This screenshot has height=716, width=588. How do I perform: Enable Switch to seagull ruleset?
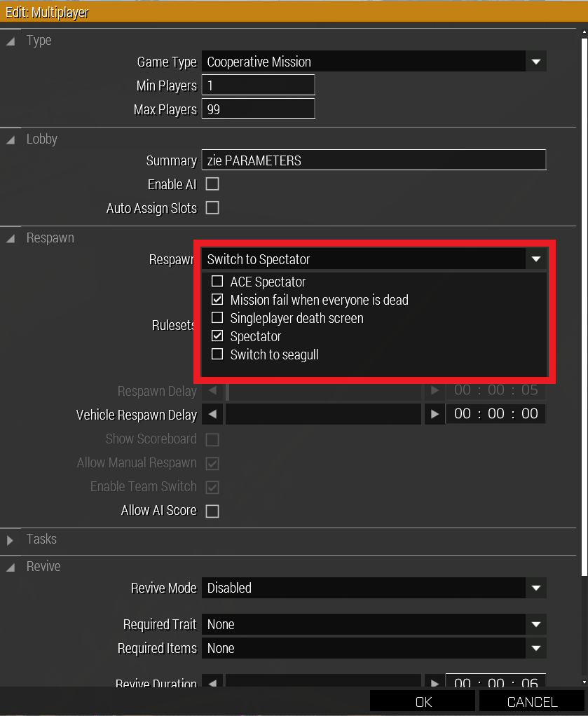(217, 354)
